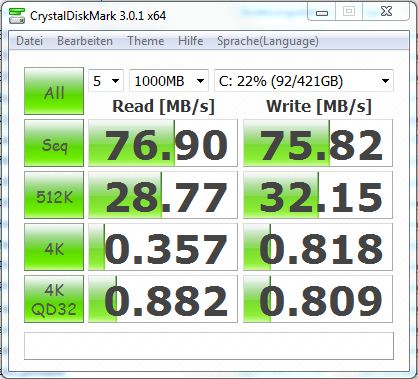The height and width of the screenshot is (379, 418).
Task: Open the Sprache(Language) menu
Action: coord(268,41)
